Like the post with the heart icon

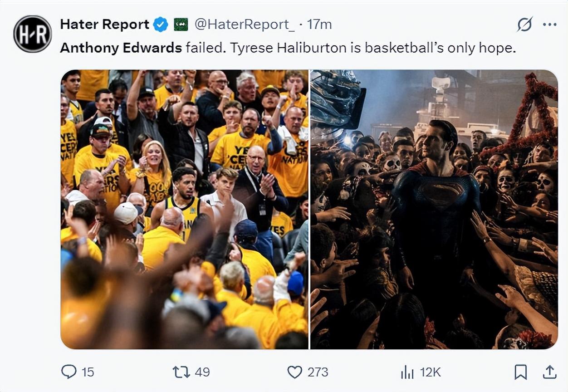tap(295, 372)
